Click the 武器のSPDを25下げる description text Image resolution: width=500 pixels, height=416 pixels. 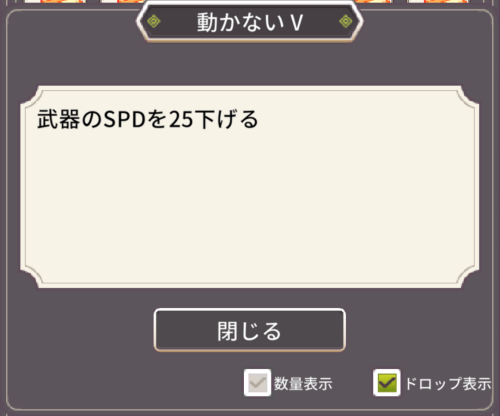[x=148, y=119]
